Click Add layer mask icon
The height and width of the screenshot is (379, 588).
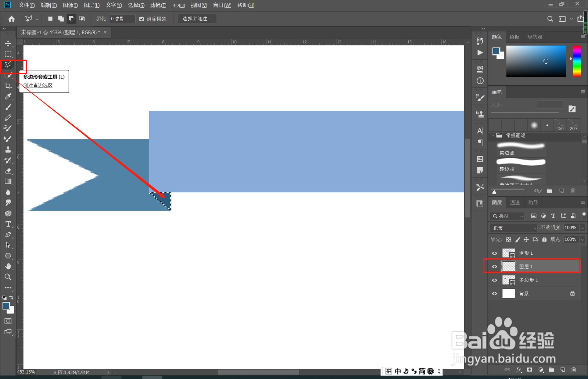530,369
